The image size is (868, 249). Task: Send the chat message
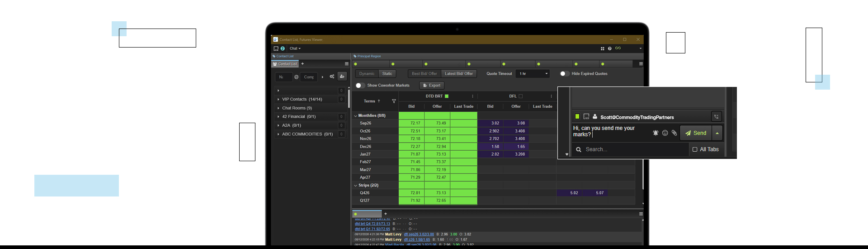[696, 133]
